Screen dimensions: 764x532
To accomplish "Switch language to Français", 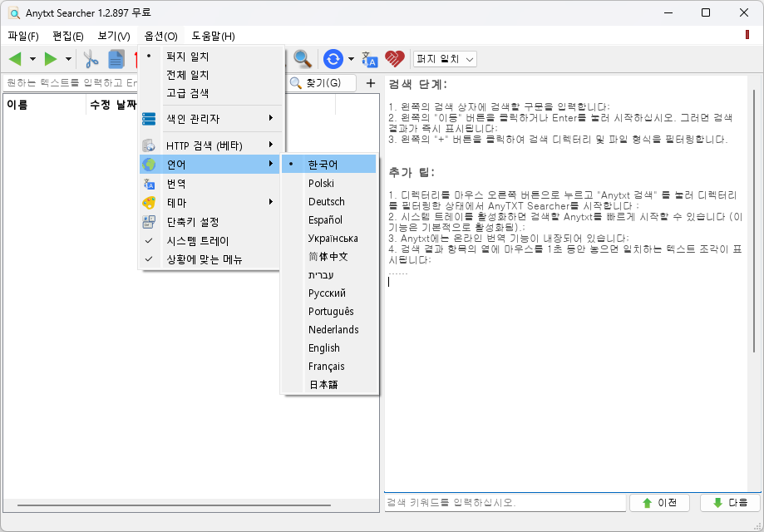I will [x=329, y=366].
